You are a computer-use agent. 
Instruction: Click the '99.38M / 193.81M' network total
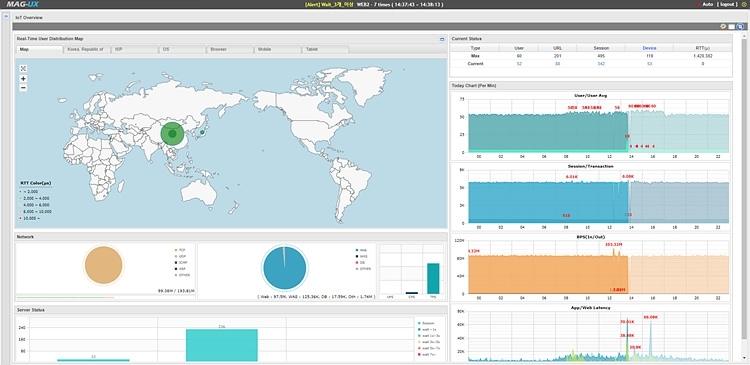(x=176, y=290)
